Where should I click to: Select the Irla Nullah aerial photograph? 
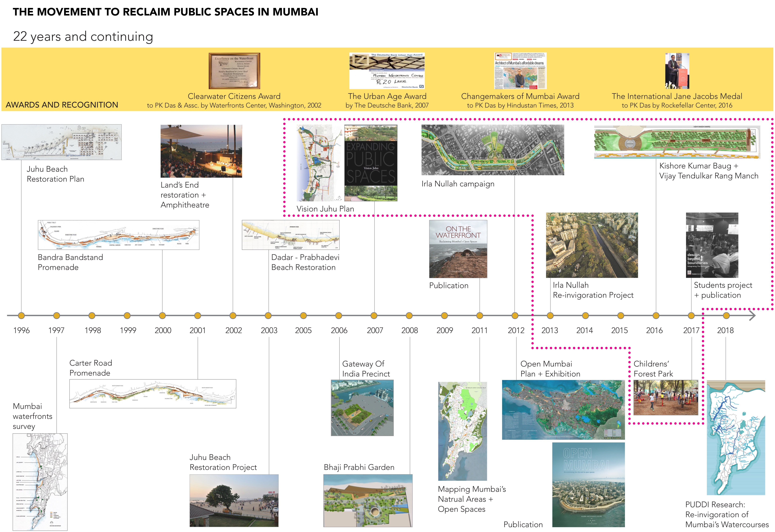tap(592, 245)
